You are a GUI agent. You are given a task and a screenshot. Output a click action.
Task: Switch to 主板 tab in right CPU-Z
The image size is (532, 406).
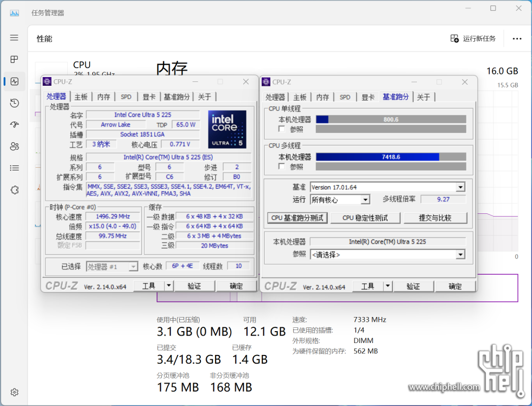[x=300, y=97]
